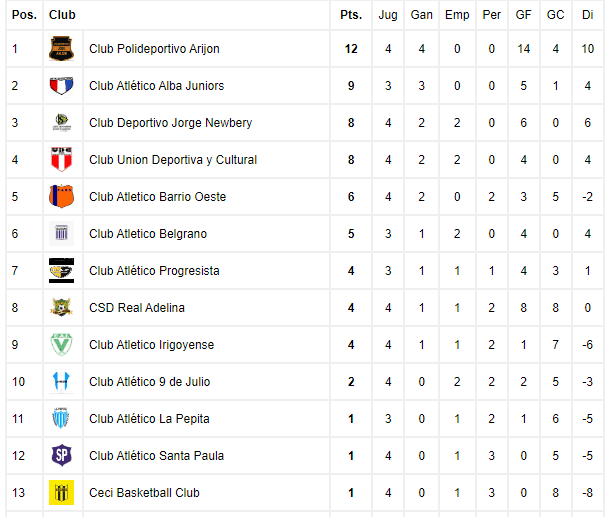Click the GF column header
Viewport: 613px width, 517px height.
(x=523, y=15)
